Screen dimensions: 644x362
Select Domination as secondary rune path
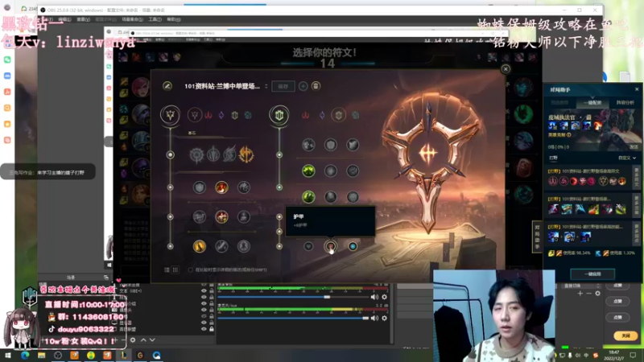click(305, 115)
